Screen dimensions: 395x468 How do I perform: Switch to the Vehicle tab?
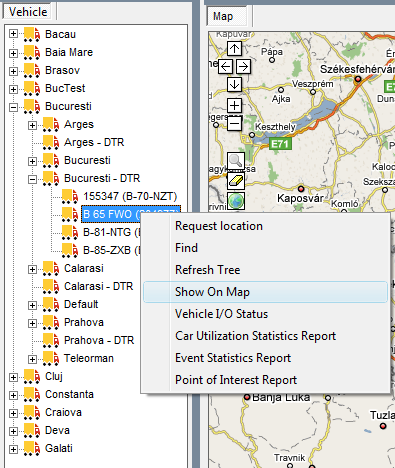(x=28, y=12)
